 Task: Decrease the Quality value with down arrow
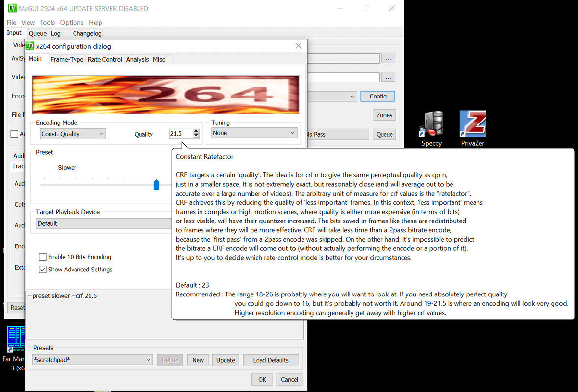(x=196, y=136)
